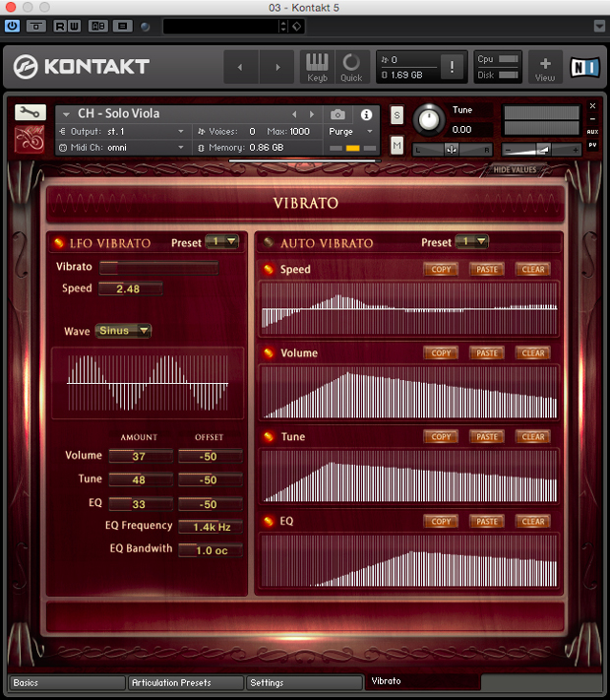
Task: Solo the instrument with S button
Action: click(x=396, y=115)
